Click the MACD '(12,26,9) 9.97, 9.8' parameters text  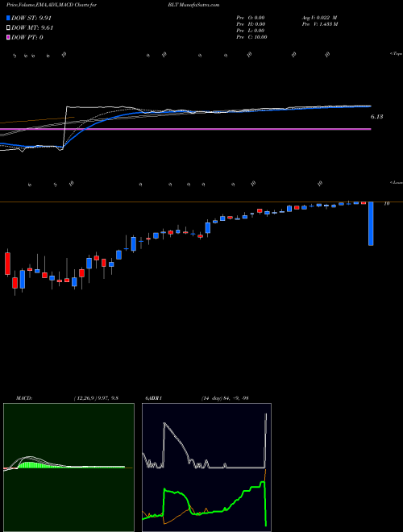pos(96,398)
